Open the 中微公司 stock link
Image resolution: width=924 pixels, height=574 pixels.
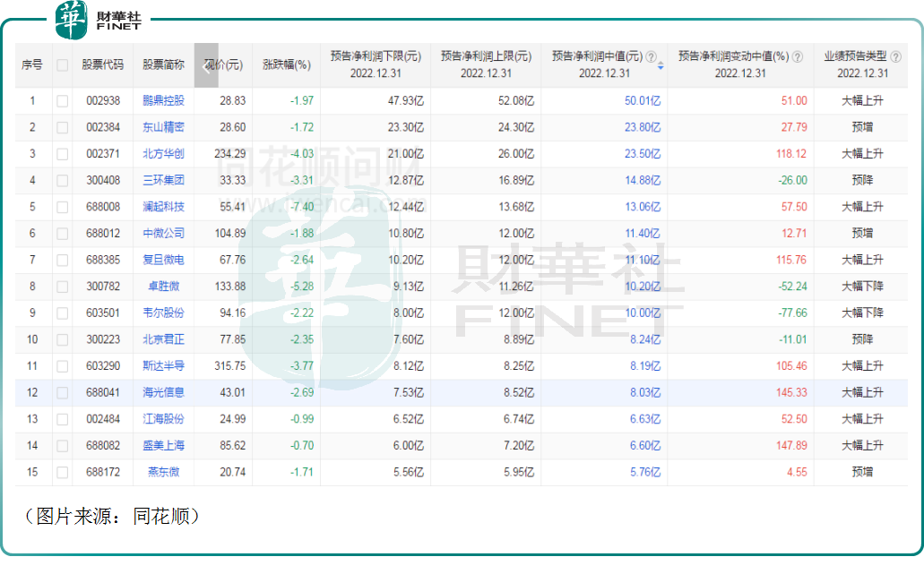click(163, 233)
